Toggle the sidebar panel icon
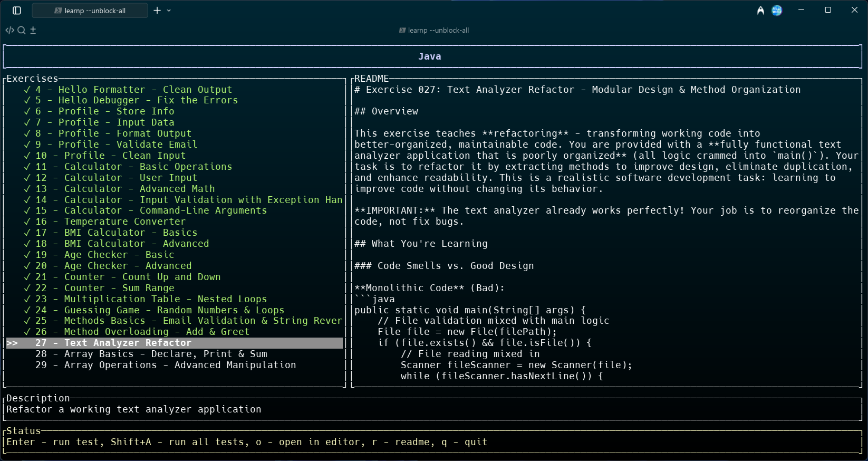 pyautogui.click(x=17, y=11)
